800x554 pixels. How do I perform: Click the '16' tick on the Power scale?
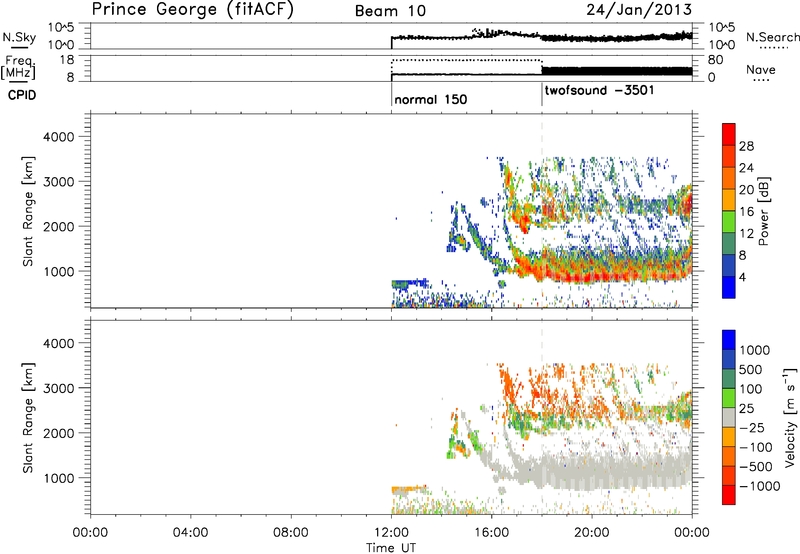pos(746,212)
